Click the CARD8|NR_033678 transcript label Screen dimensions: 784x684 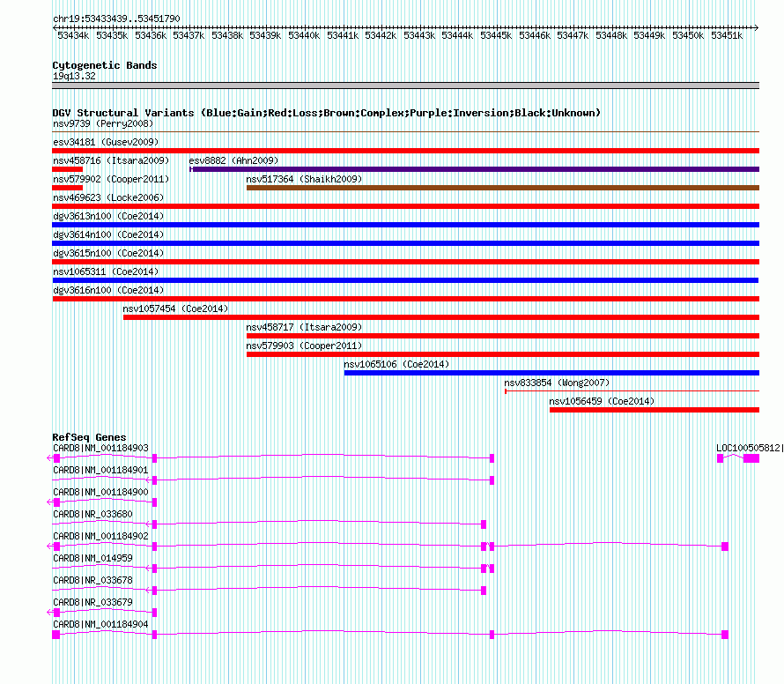tap(92, 580)
